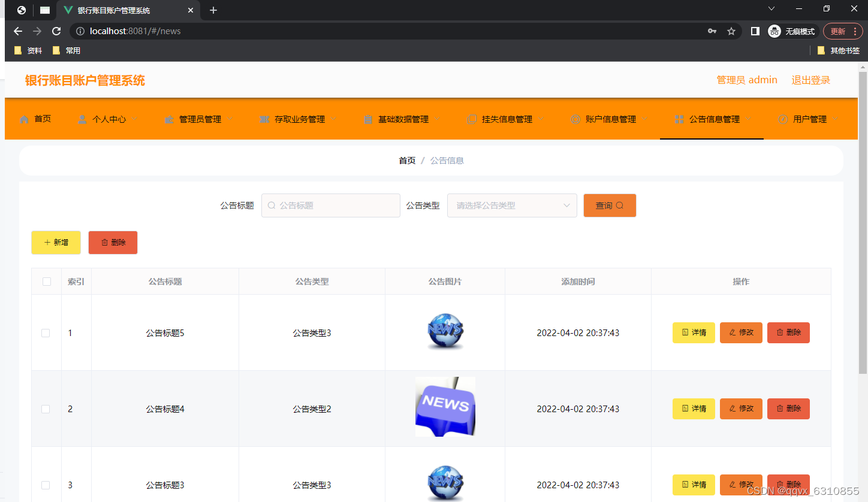Open the 常用 bookmark folder
868x502 pixels.
(67, 51)
